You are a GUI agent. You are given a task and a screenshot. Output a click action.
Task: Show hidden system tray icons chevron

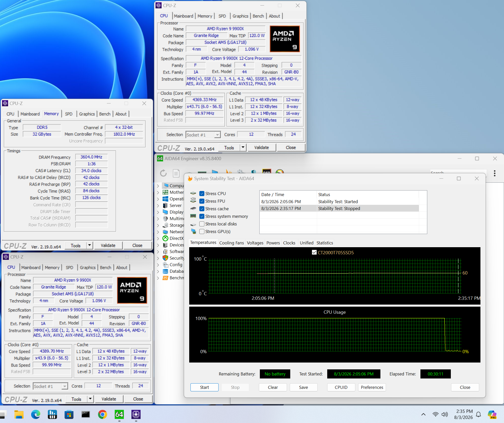423,414
